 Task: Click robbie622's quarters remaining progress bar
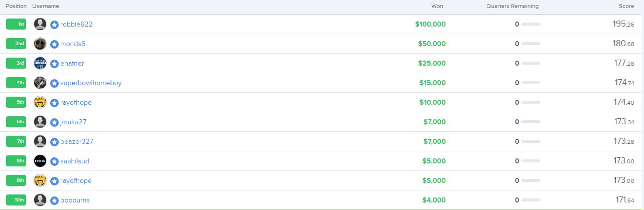531,24
